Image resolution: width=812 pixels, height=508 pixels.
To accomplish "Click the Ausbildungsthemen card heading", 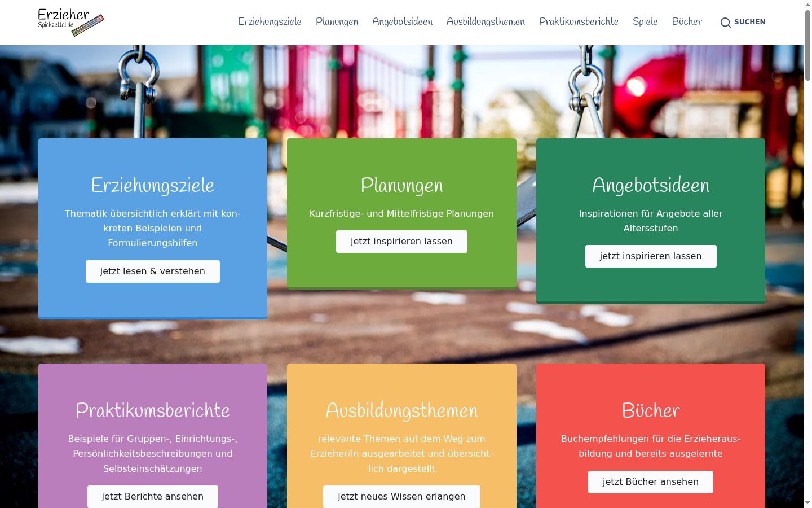I will (x=401, y=410).
